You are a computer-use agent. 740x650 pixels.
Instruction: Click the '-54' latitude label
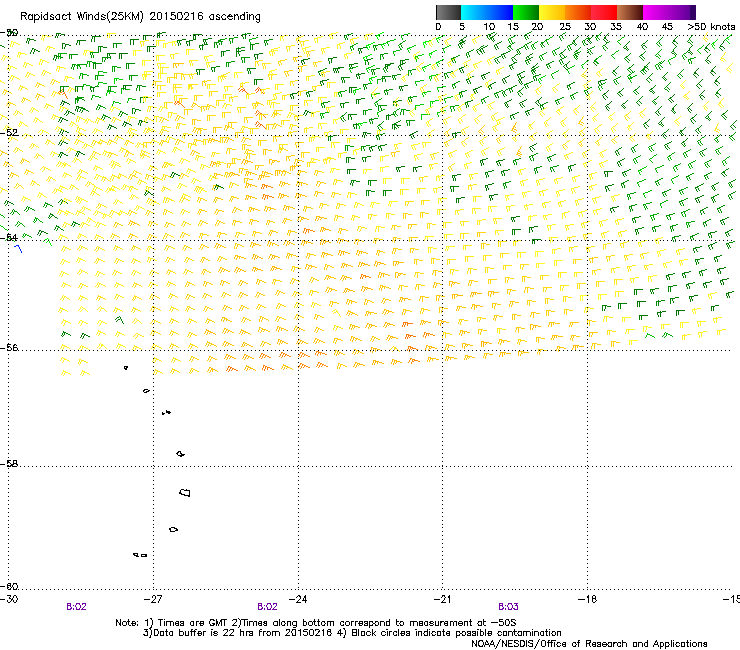(9, 237)
